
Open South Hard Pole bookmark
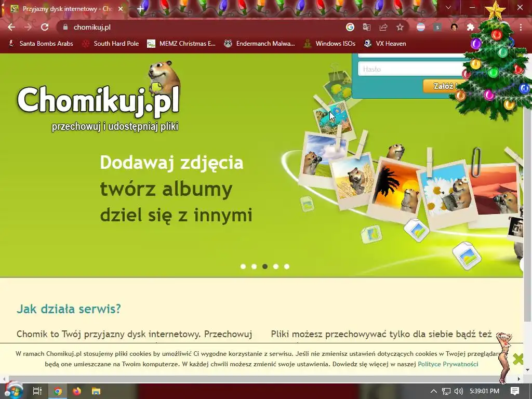pos(111,44)
